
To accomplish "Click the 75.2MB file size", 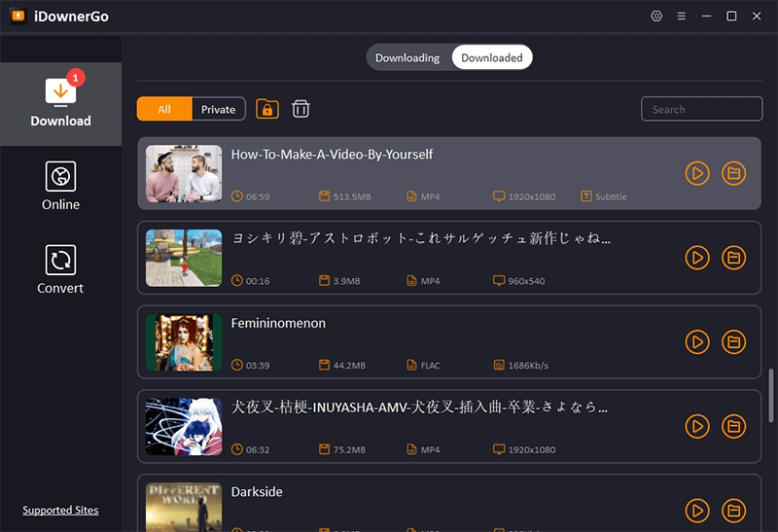I will pos(349,449).
